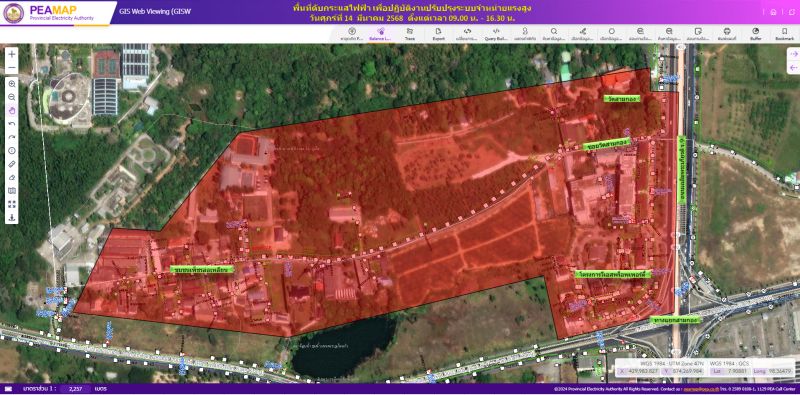Click the printer icon in toolbar

pos(727,34)
